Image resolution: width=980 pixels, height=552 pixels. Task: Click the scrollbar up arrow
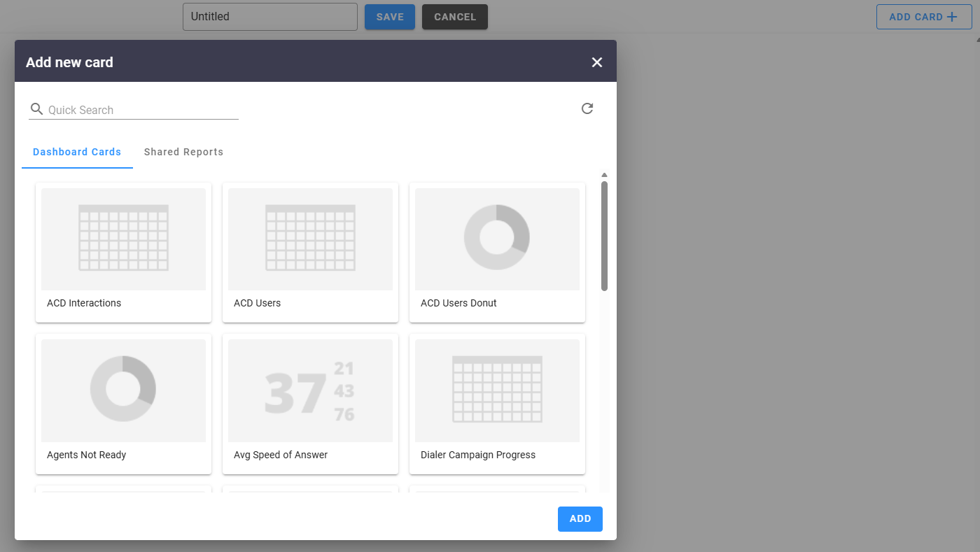[x=604, y=175]
